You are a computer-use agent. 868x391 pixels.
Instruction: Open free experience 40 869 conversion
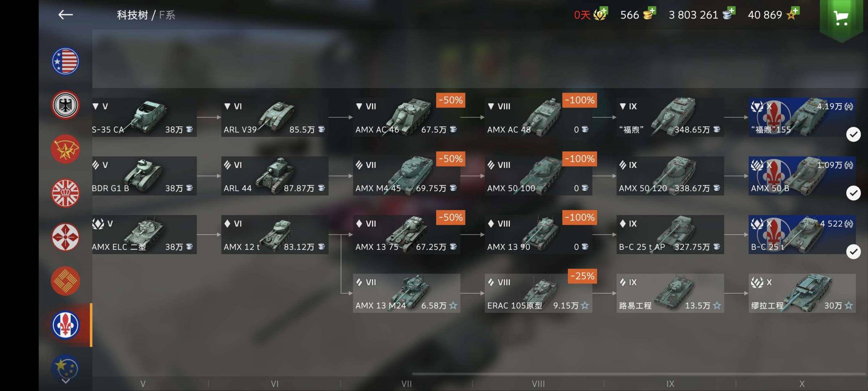774,14
